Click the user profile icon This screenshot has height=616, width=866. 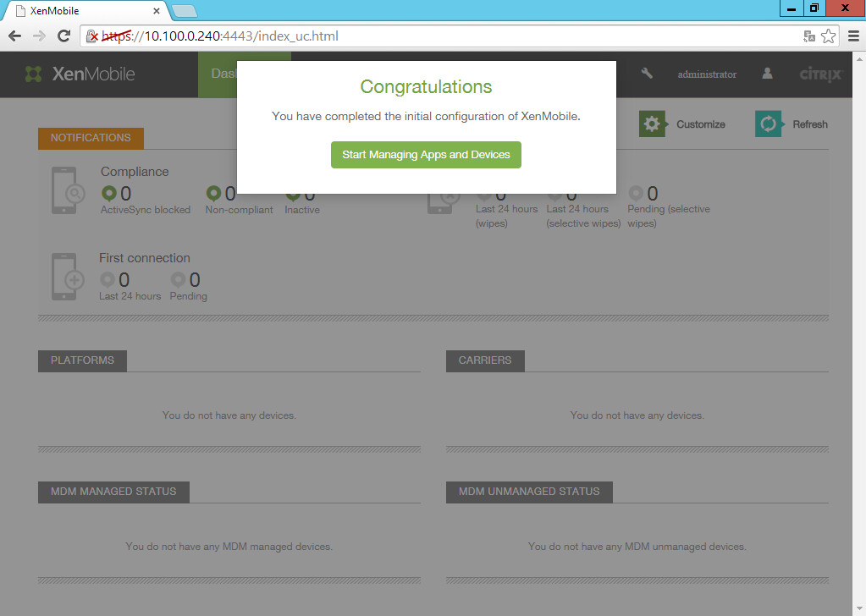(x=767, y=74)
